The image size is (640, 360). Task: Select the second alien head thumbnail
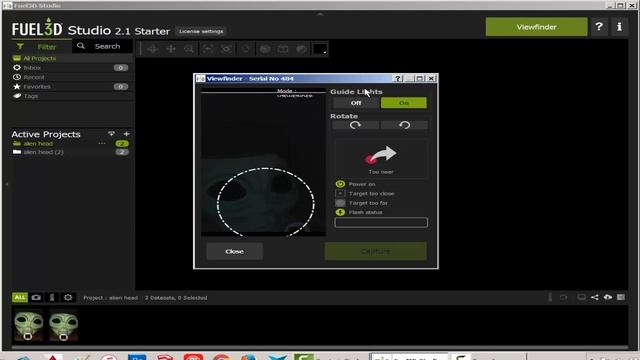[64, 324]
